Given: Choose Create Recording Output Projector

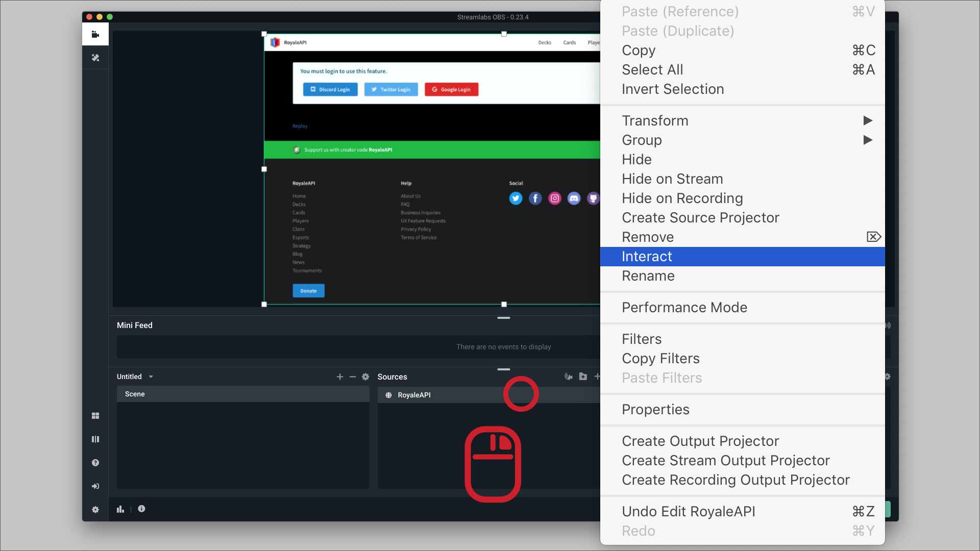Looking at the screenshot, I should click(743, 480).
